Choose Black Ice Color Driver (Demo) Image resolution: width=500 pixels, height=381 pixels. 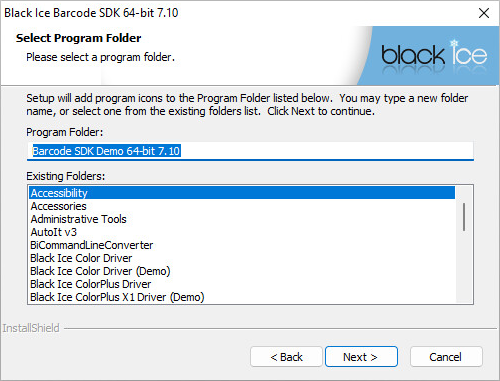click(x=242, y=271)
